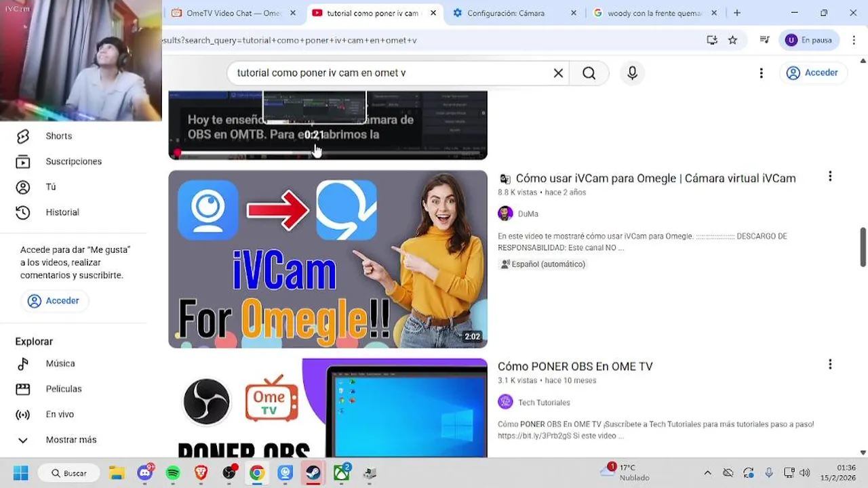Open more options for iVCam Omegle video
This screenshot has width=868, height=488.
830,177
